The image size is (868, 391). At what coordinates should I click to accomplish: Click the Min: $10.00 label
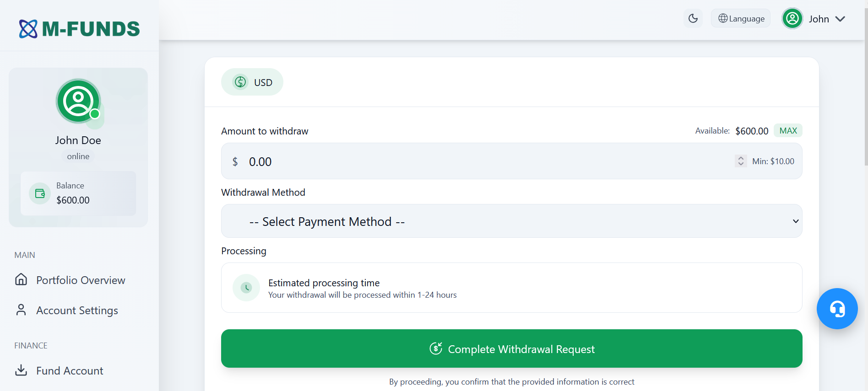point(773,161)
